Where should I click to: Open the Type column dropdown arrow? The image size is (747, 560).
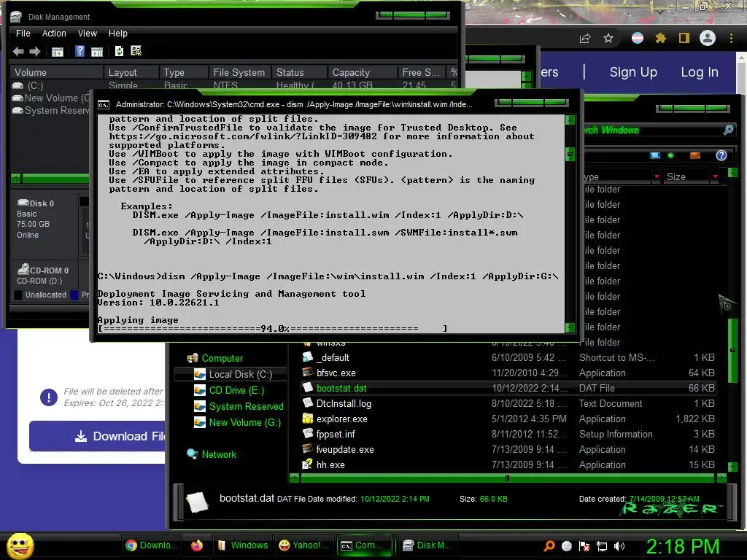(657, 176)
